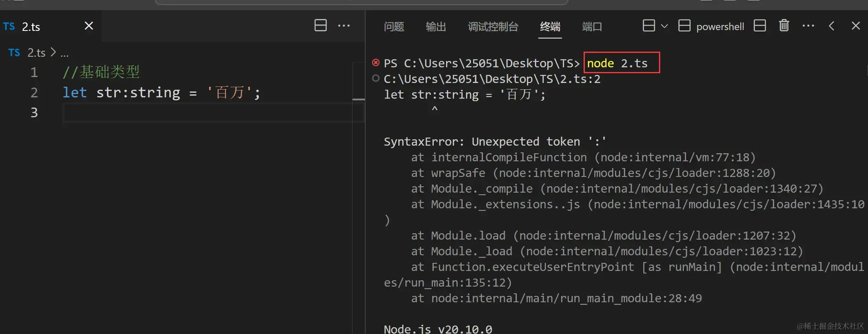The height and width of the screenshot is (334, 868).
Task: Split the editor with the layout icon
Action: [320, 25]
